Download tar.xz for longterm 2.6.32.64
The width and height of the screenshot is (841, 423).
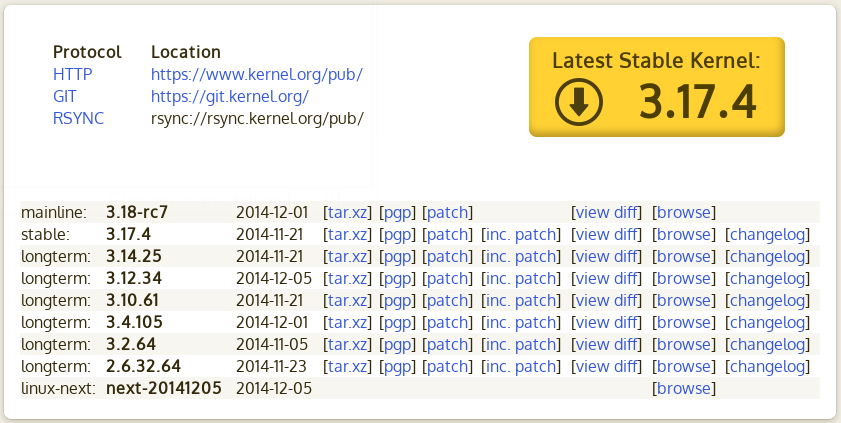(x=347, y=366)
